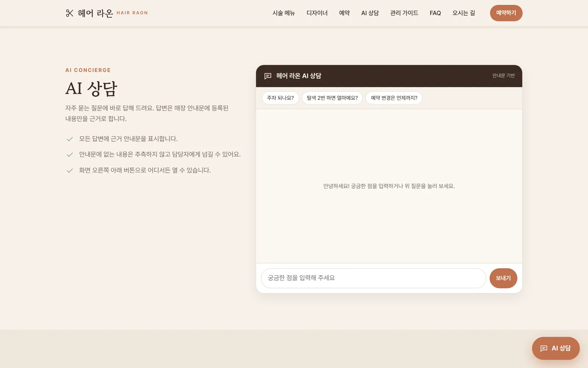Click the large 'AI 상담' page heading
588x368 pixels.
[91, 89]
